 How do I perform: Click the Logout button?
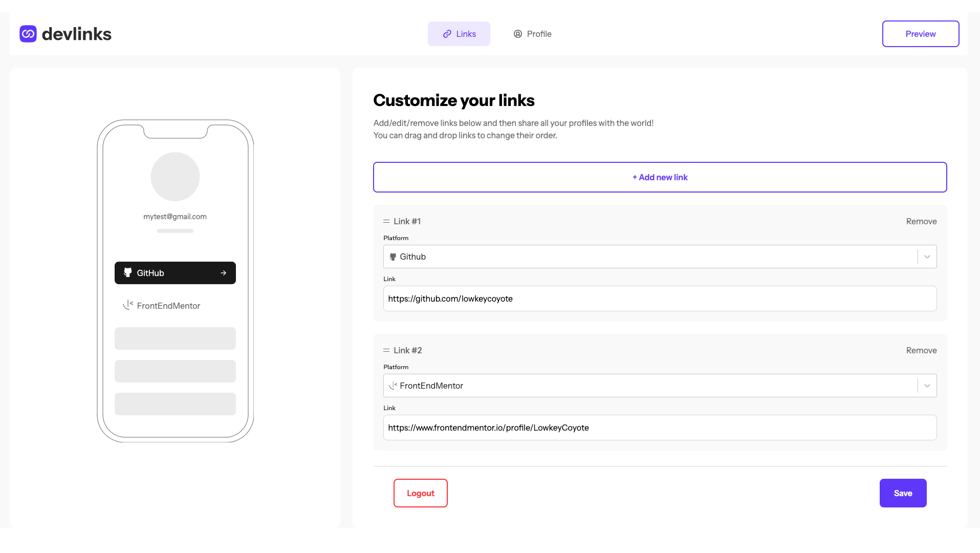(420, 493)
